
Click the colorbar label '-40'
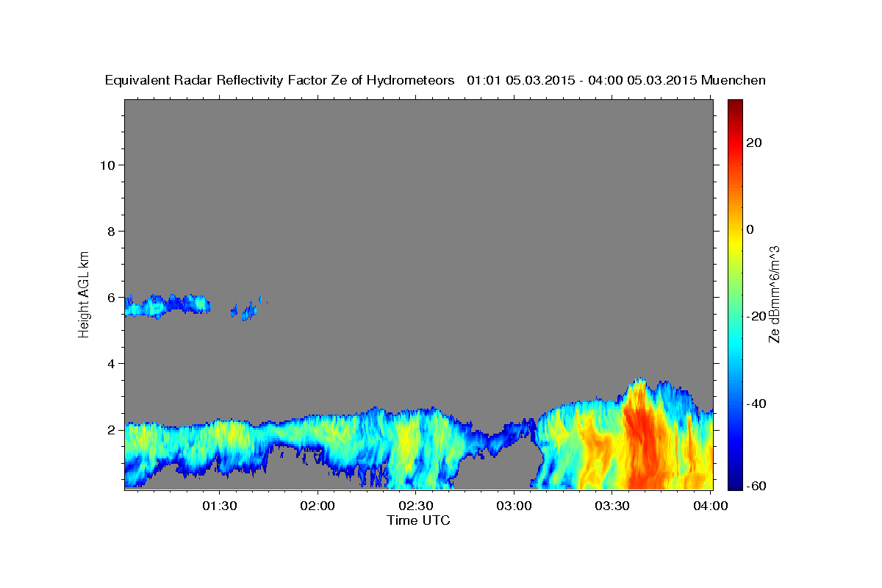click(x=757, y=403)
